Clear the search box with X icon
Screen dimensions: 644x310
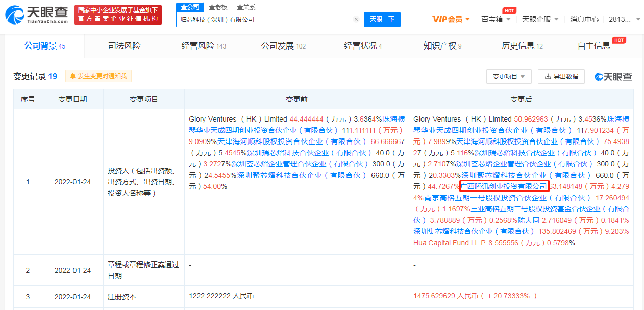click(356, 19)
